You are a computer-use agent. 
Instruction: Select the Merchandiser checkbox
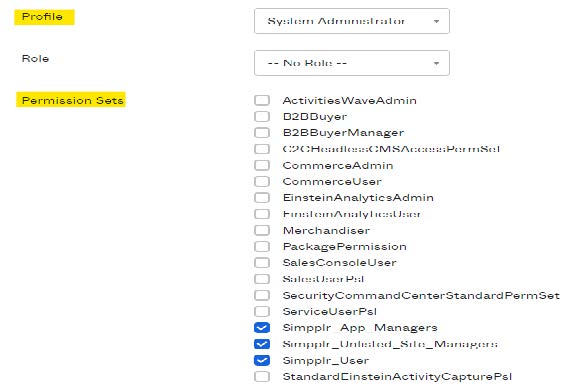click(x=262, y=230)
